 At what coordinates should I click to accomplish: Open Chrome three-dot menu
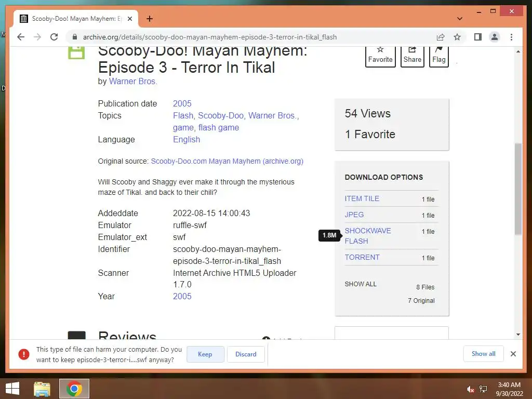tap(511, 37)
